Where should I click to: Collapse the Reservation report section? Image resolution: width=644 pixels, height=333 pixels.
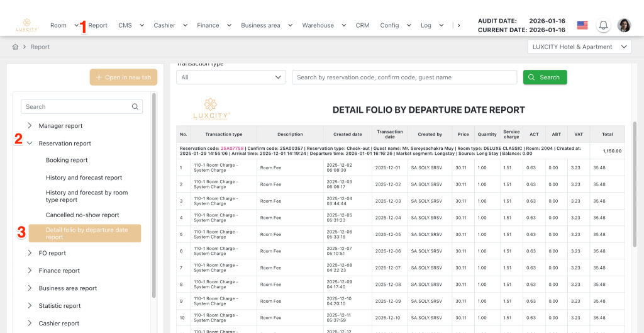click(30, 144)
